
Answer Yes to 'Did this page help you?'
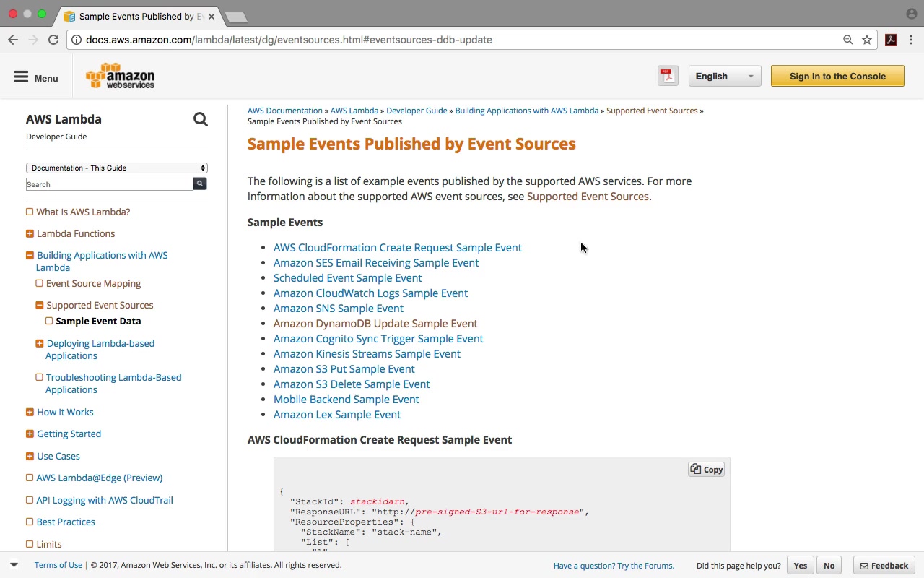coord(800,566)
